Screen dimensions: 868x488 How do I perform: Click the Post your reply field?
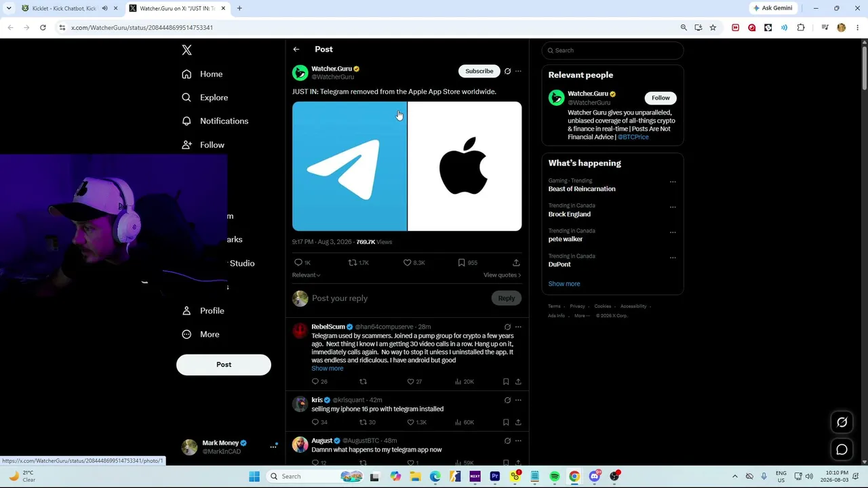(400, 298)
